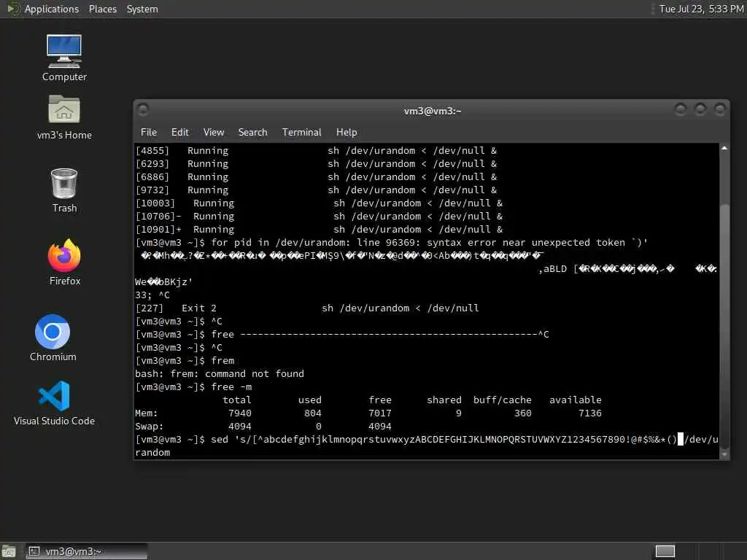Click the terminal window menu button in title bar
747x560 pixels.
(x=143, y=110)
